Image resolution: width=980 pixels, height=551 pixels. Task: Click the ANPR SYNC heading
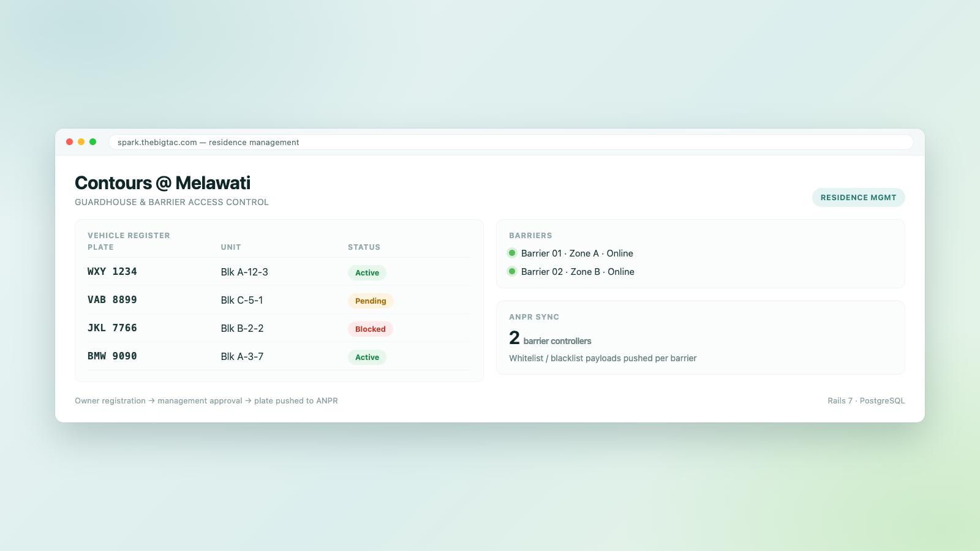[534, 317]
